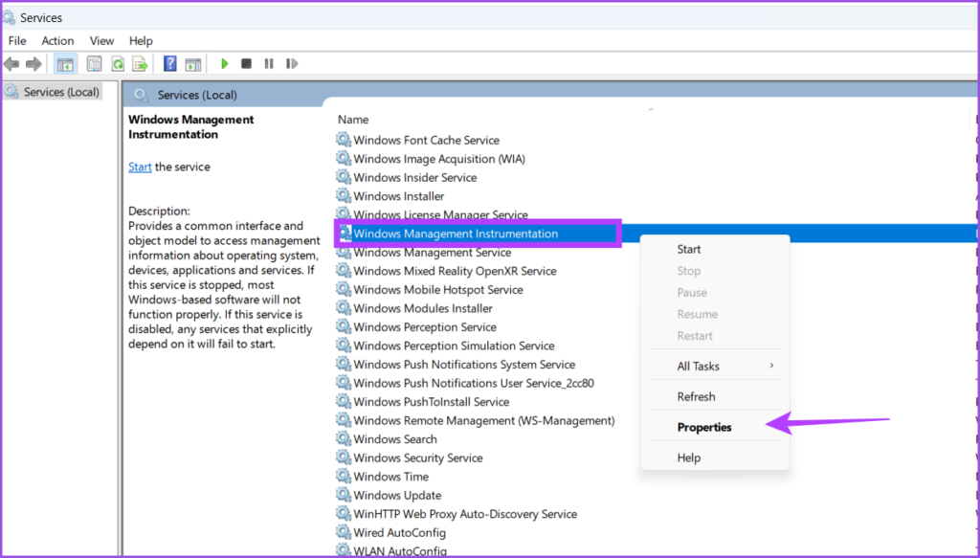Select Windows Management Service row
This screenshot has height=558, width=980.
coord(432,253)
